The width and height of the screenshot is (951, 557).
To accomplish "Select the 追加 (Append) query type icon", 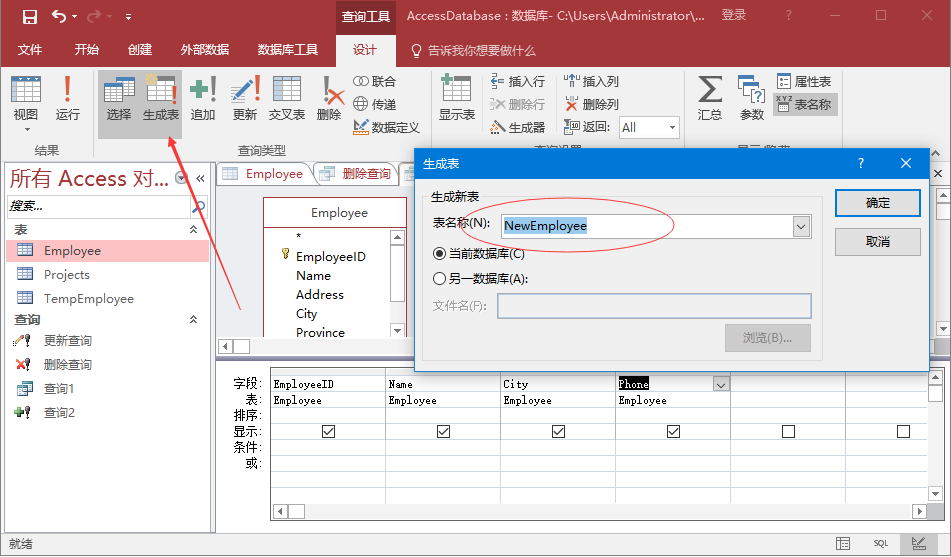I will [203, 98].
